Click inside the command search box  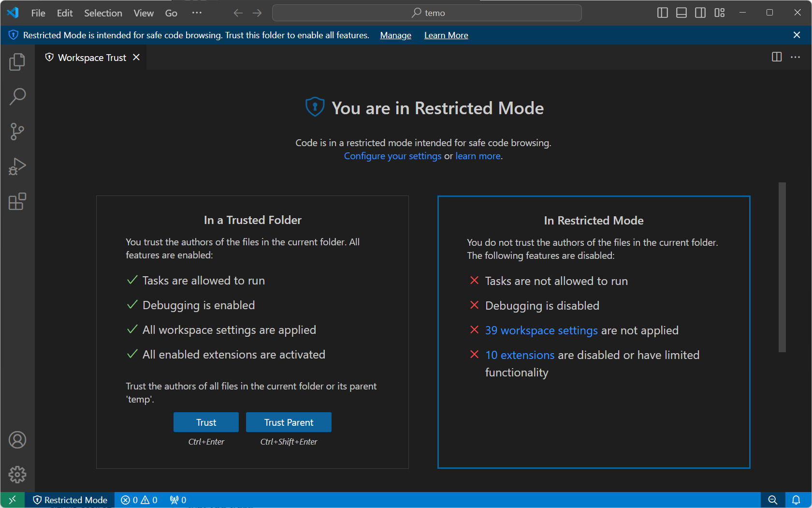click(427, 13)
